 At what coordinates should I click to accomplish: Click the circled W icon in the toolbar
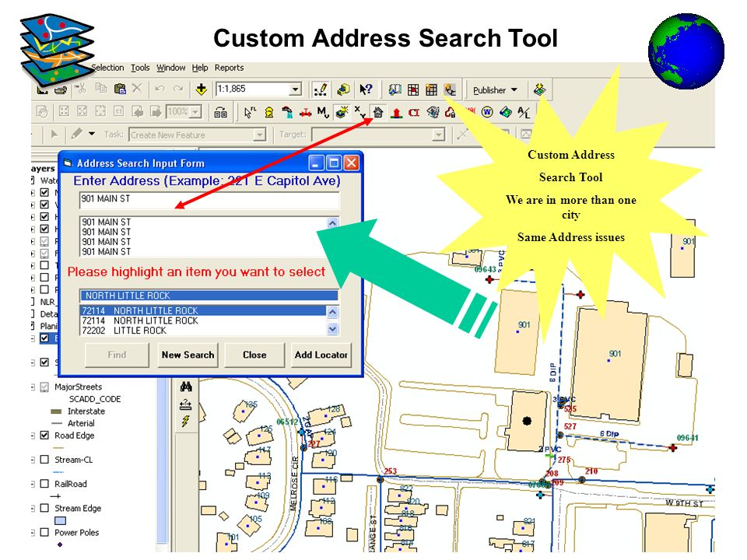pyautogui.click(x=487, y=112)
